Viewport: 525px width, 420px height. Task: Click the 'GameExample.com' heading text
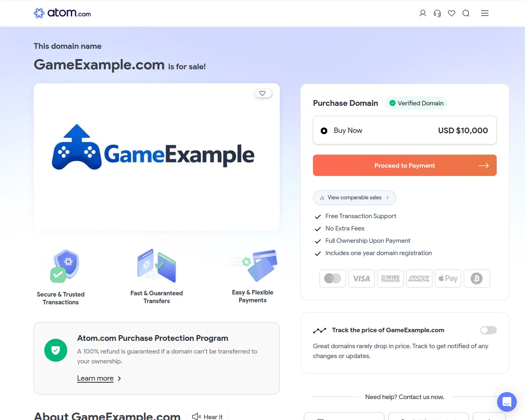99,65
